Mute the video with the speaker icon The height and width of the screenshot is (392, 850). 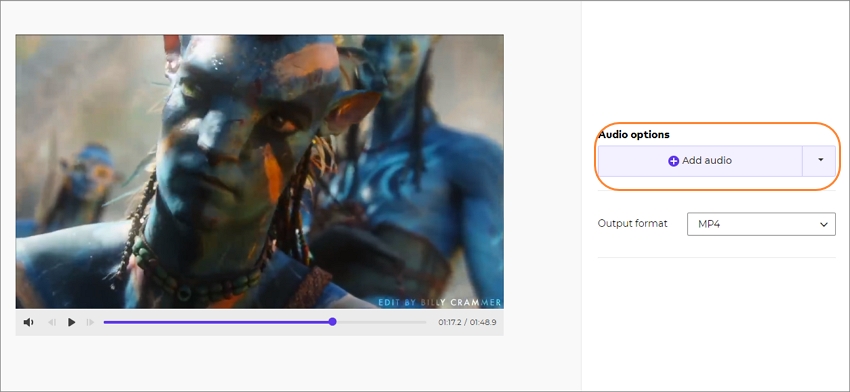click(28, 322)
